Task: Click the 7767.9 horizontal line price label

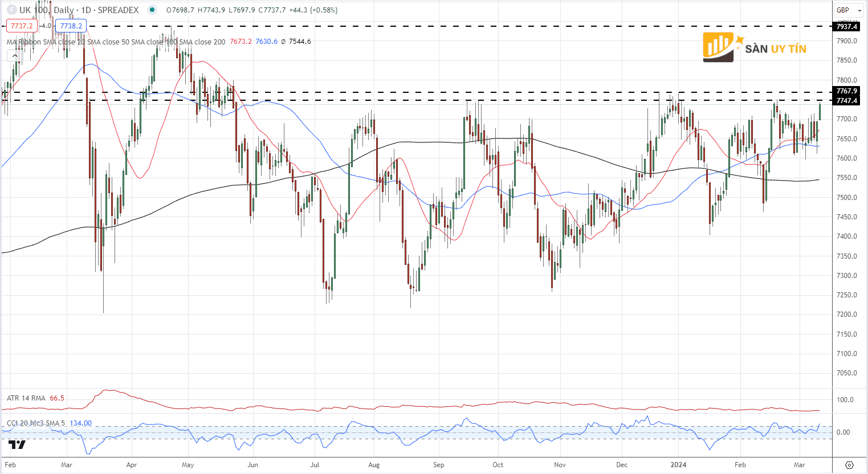Action: (x=847, y=91)
